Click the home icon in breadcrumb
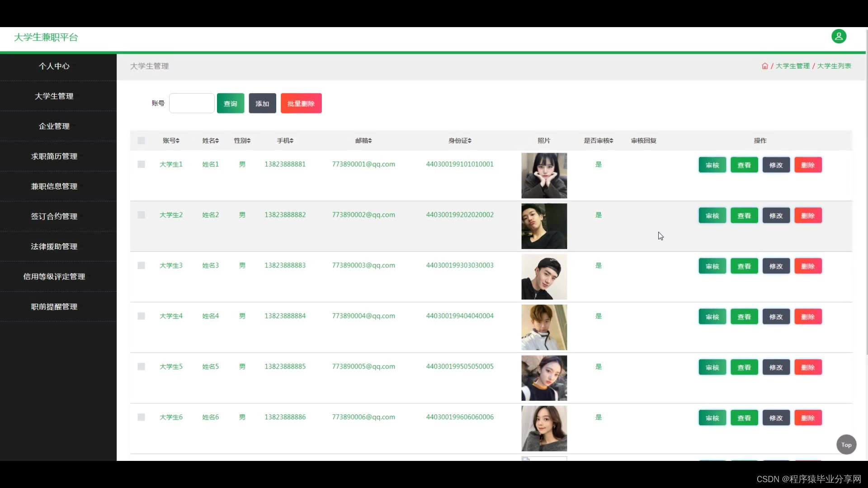This screenshot has width=868, height=488. coord(764,66)
